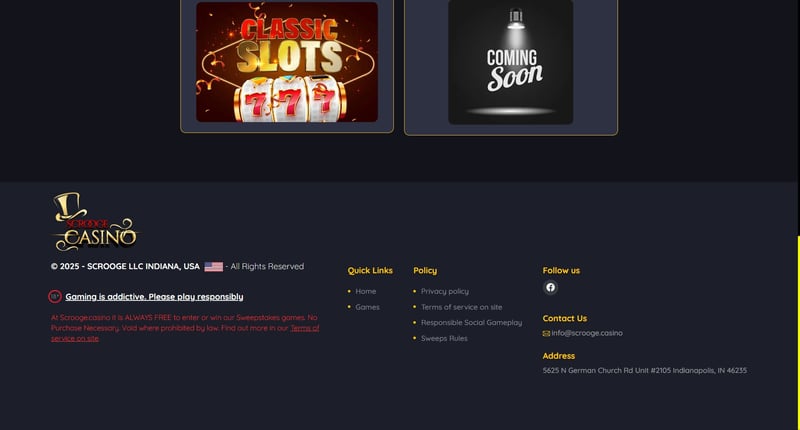Image resolution: width=800 pixels, height=430 pixels.
Task: Click the Indianapolis street address text
Action: (x=644, y=370)
